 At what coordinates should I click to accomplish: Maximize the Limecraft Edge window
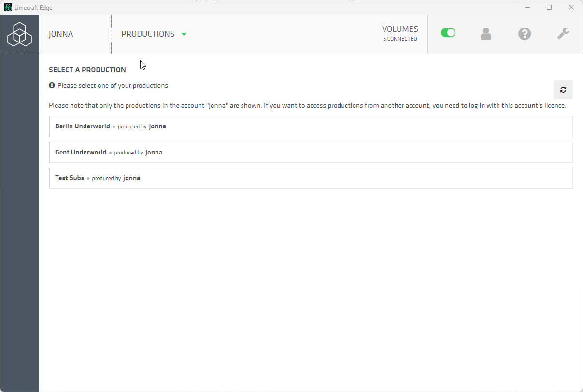(x=549, y=7)
